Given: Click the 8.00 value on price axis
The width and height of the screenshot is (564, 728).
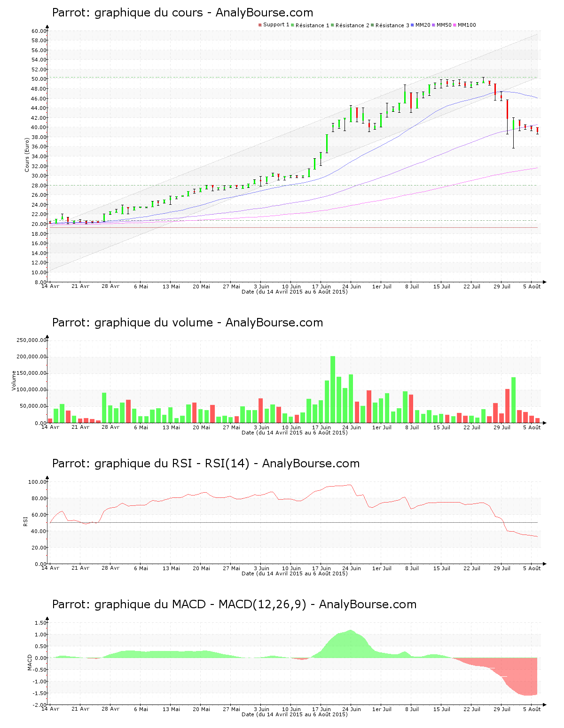Looking at the screenshot, I should pos(40,282).
